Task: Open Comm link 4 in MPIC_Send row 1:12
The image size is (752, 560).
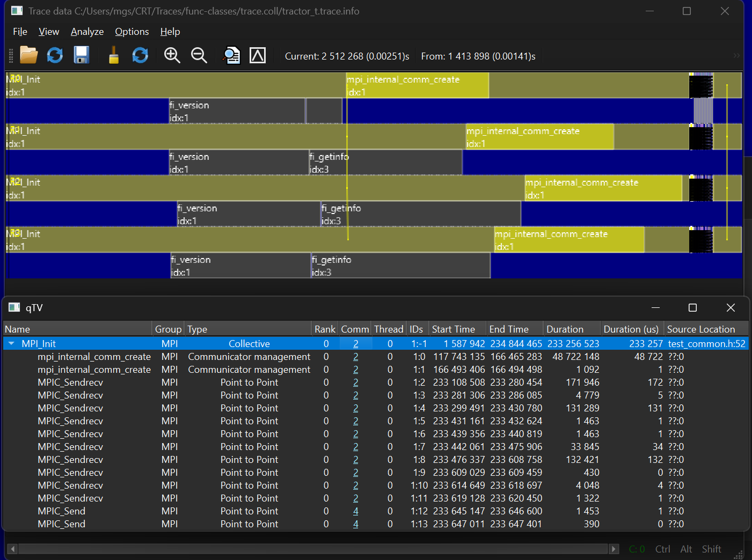Action: click(x=356, y=511)
